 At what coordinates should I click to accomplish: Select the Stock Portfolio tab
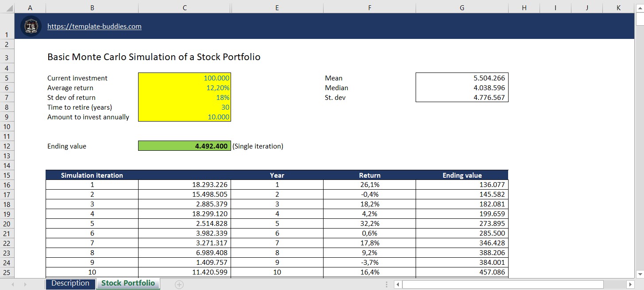coord(128,283)
